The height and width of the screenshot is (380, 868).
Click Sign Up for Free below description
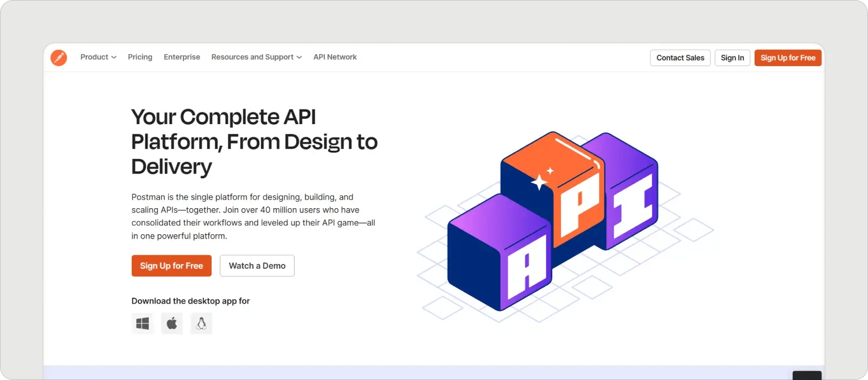click(x=171, y=266)
